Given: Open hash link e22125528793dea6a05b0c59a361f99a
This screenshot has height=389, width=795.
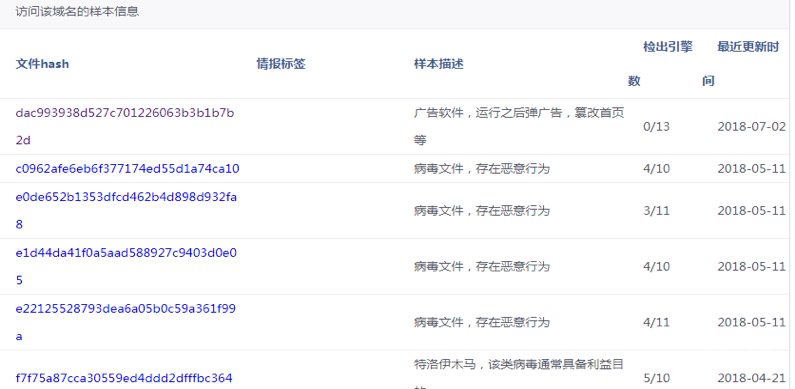Looking at the screenshot, I should 125,322.
